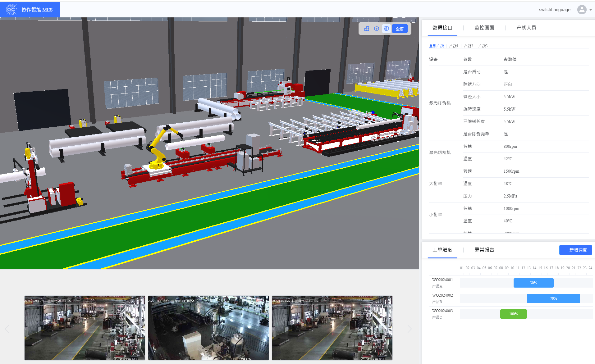Open the user avatar menu
595x364 pixels.
click(582, 10)
